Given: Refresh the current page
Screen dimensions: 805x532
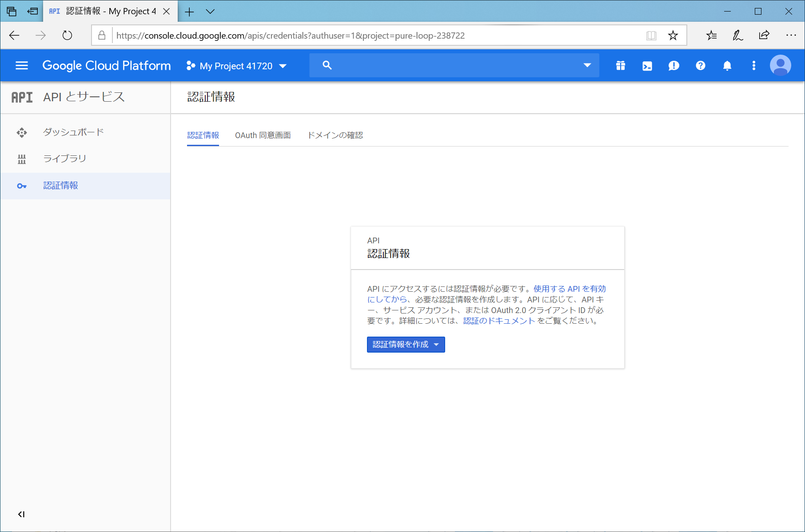Looking at the screenshot, I should point(67,36).
